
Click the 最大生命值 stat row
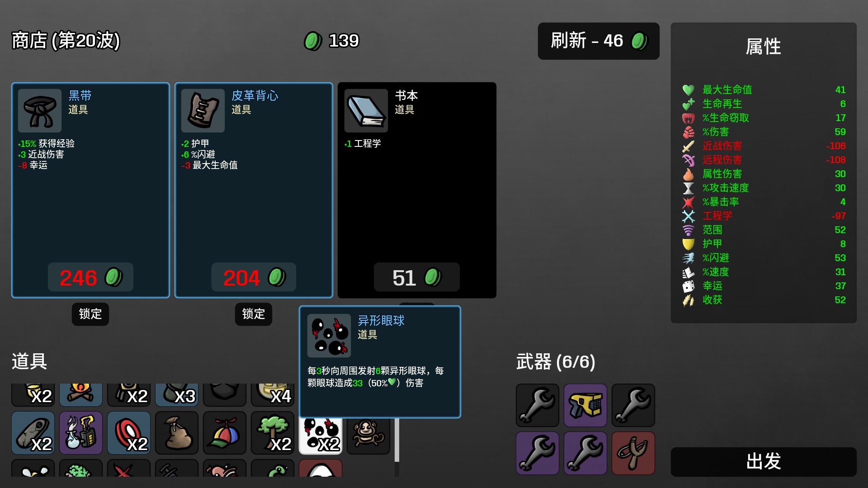pyautogui.click(x=764, y=90)
